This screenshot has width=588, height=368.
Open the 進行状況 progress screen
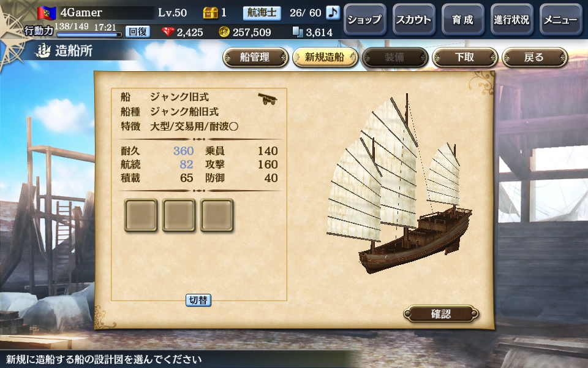pyautogui.click(x=512, y=20)
